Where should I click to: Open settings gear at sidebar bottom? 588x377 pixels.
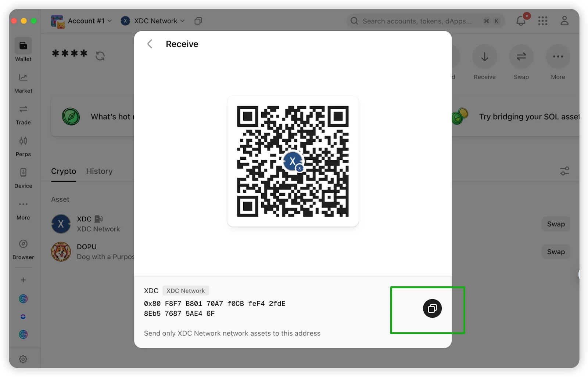pyautogui.click(x=23, y=359)
